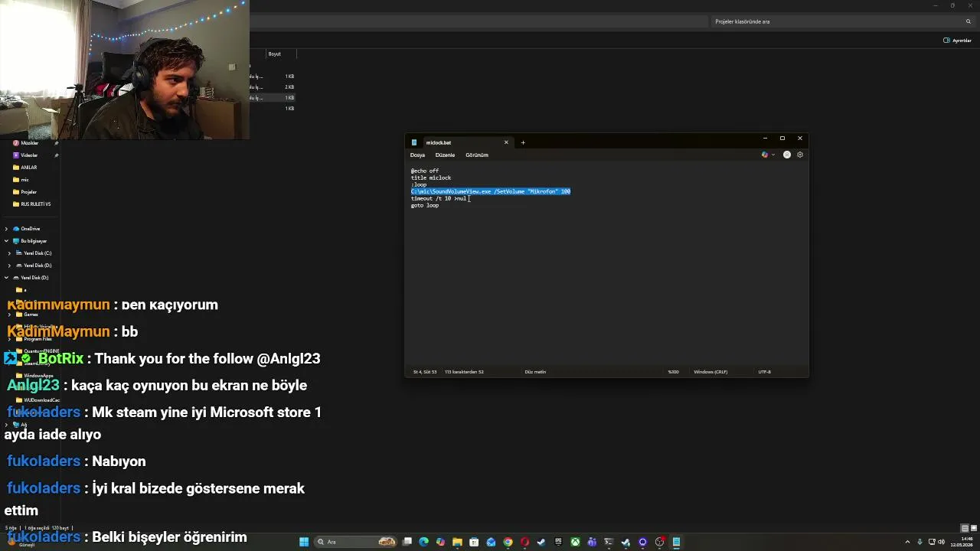This screenshot has width=980, height=551.
Task: Select Yerel Disk (C:) in sidebar
Action: coord(38,253)
